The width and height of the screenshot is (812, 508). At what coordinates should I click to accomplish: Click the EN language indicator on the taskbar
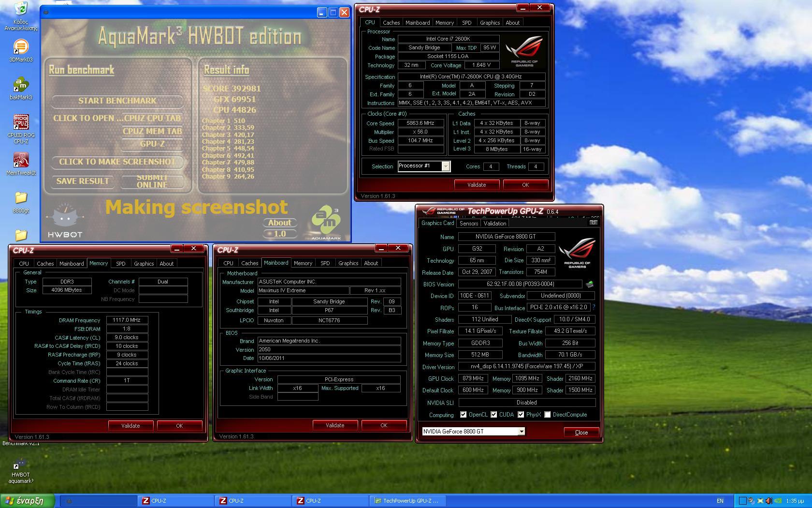pyautogui.click(x=720, y=501)
